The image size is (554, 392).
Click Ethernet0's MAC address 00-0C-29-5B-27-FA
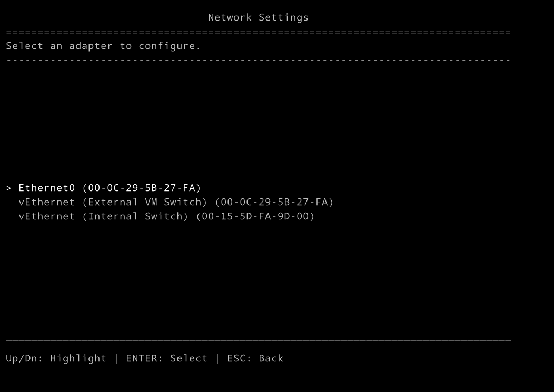141,188
